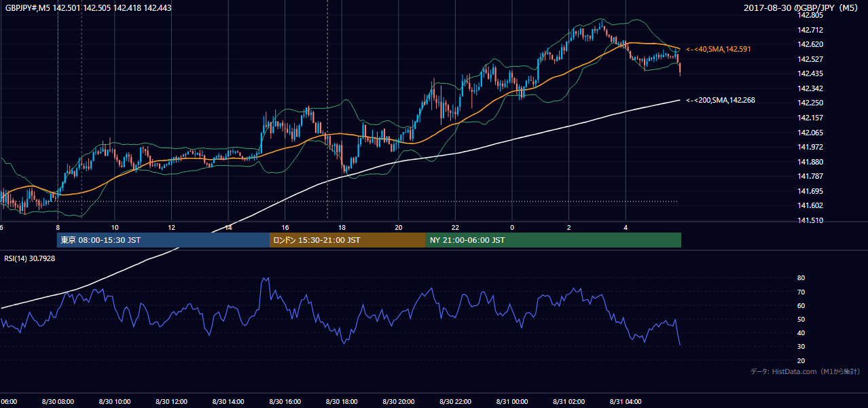Click the RSI scale value 50

point(801,319)
